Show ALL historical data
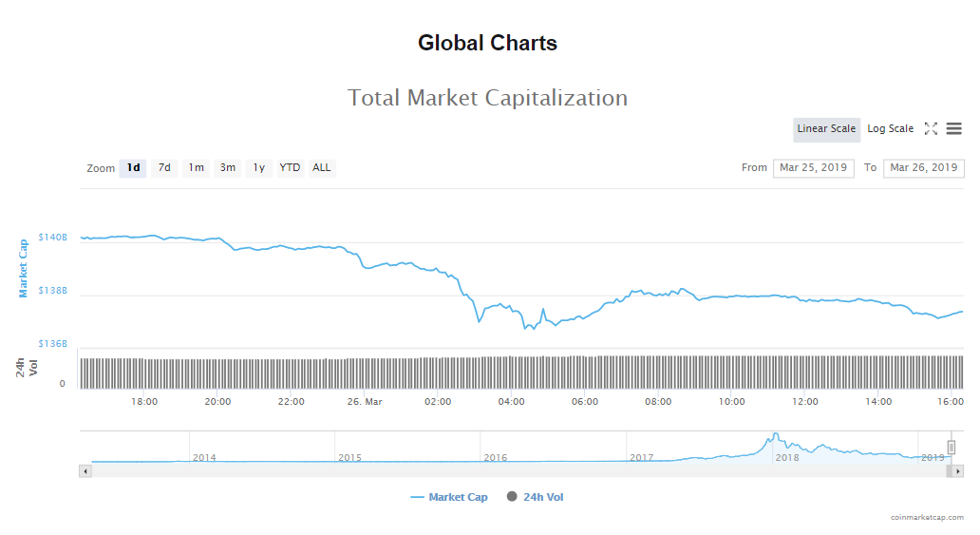Viewport: 980px width, 535px height. click(322, 168)
